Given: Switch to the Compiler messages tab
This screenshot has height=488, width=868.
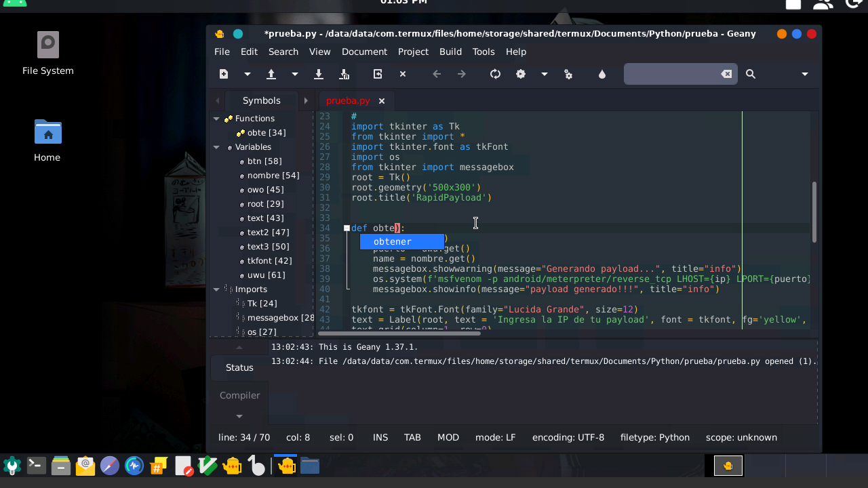Looking at the screenshot, I should coord(239,395).
